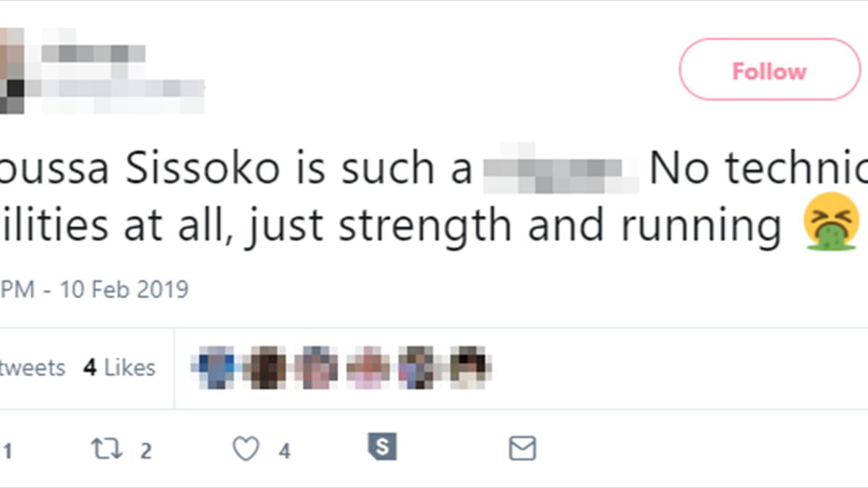Send tweet via Direct Message envelope icon
Viewport: 868px width, 488px height.
pos(522,449)
